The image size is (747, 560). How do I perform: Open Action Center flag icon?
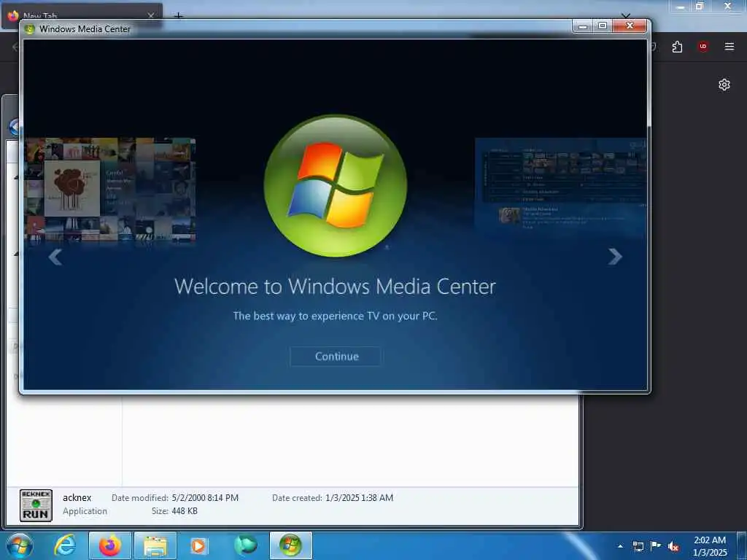[x=656, y=546]
